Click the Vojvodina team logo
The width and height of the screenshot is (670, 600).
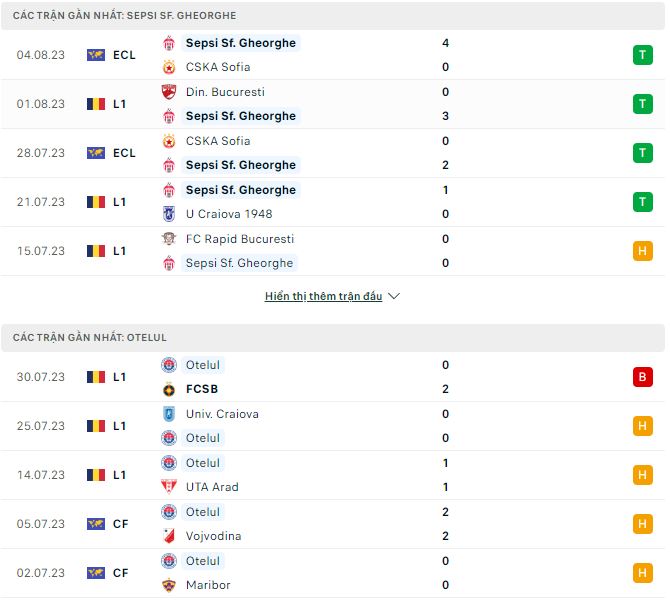168,536
